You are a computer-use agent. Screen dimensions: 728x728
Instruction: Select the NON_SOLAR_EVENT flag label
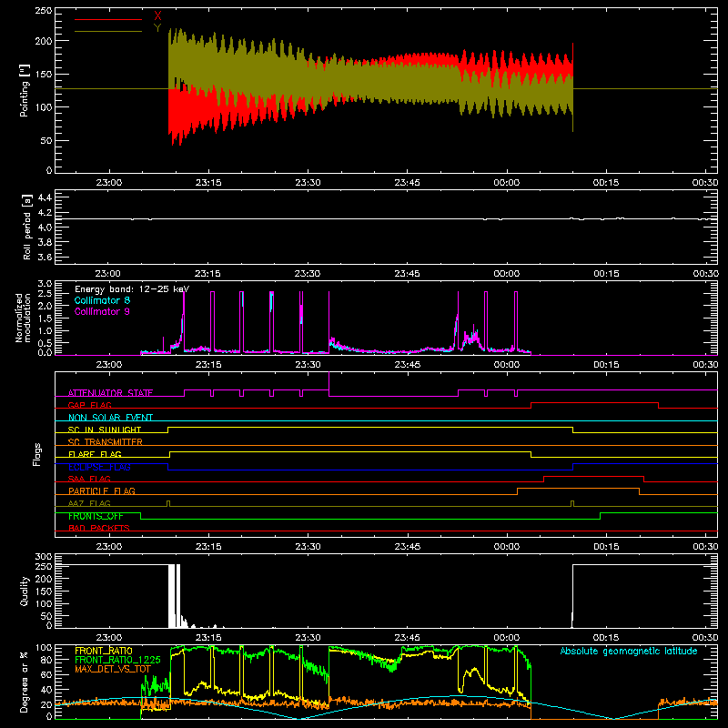(110, 418)
